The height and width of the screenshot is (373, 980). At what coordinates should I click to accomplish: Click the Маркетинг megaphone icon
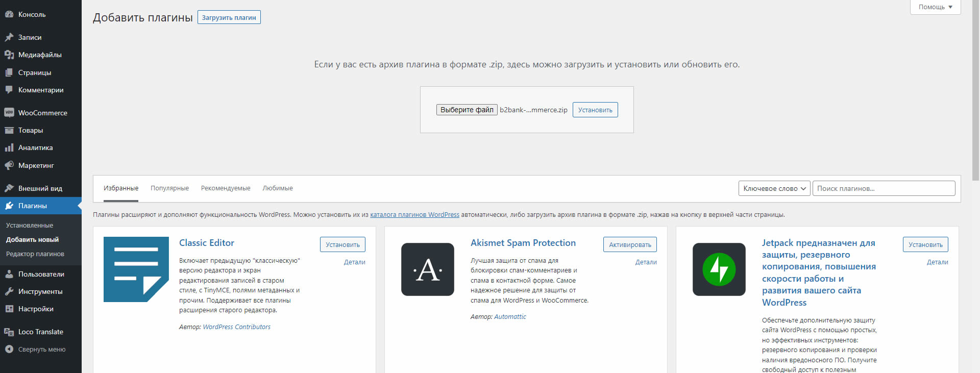[x=9, y=165]
